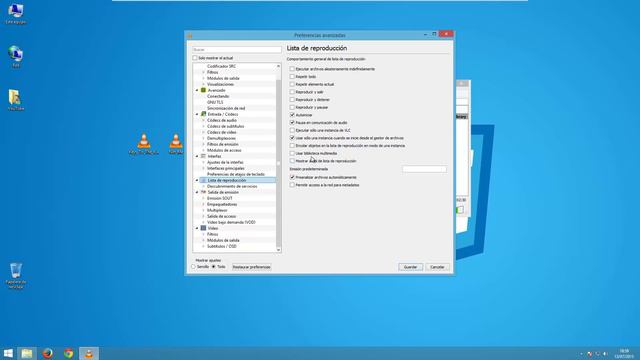Image resolution: width=640 pixels, height=360 pixels.
Task: Open the Este equipo desktop icon
Action: pos(16,13)
